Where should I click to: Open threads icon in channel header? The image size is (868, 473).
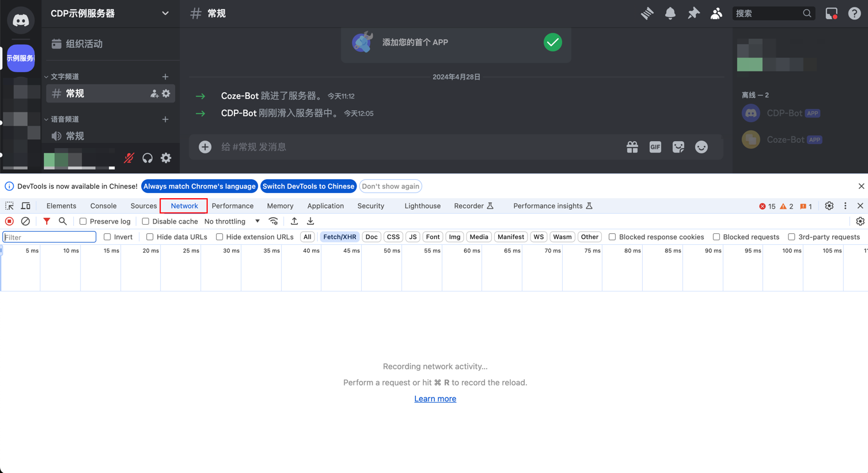click(x=647, y=13)
